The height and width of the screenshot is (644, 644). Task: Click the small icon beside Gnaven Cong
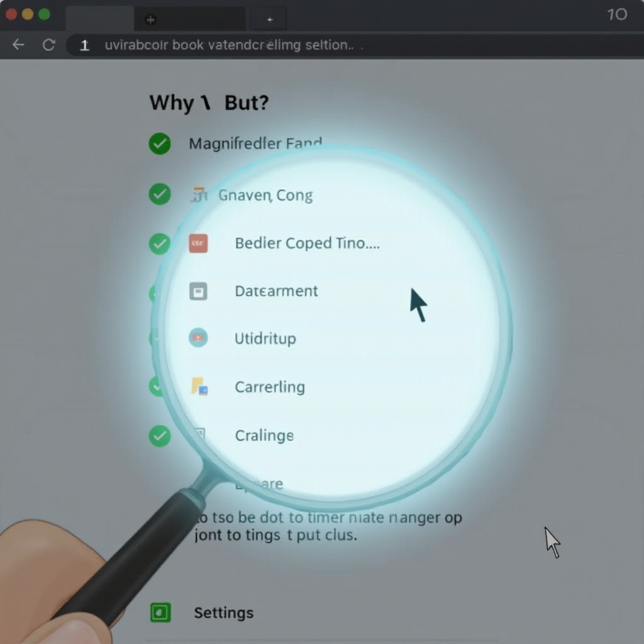(x=198, y=195)
